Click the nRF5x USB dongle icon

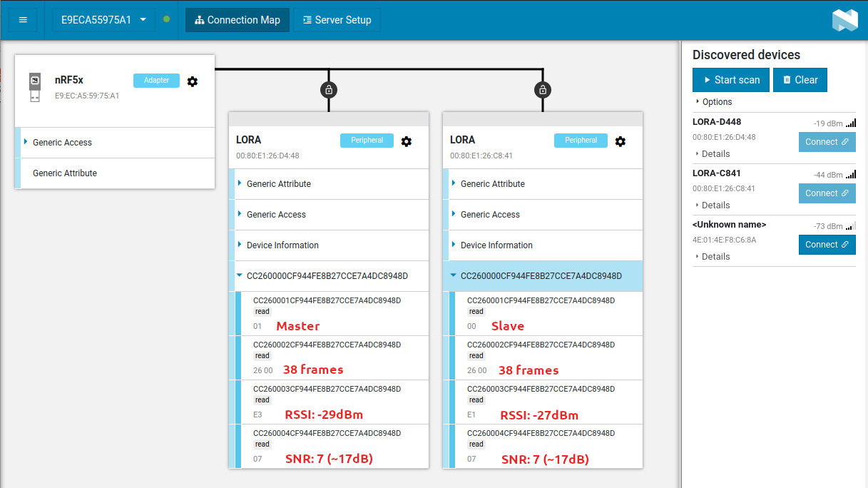[34, 86]
